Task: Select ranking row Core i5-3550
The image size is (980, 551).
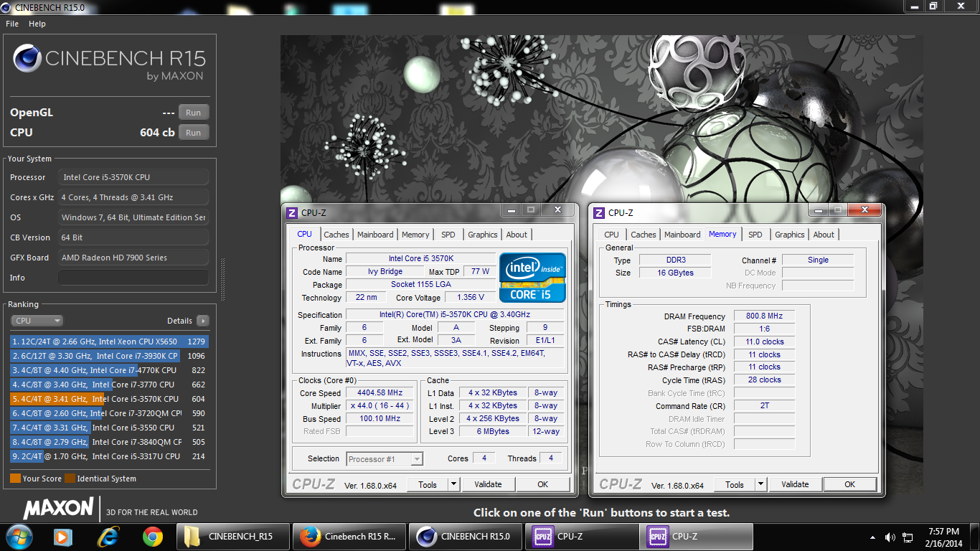Action: coord(109,428)
